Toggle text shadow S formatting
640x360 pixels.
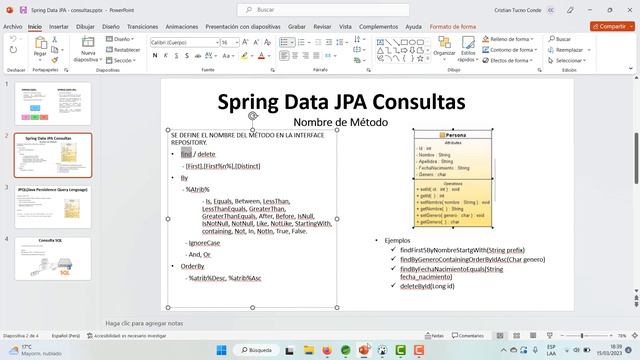(x=187, y=56)
